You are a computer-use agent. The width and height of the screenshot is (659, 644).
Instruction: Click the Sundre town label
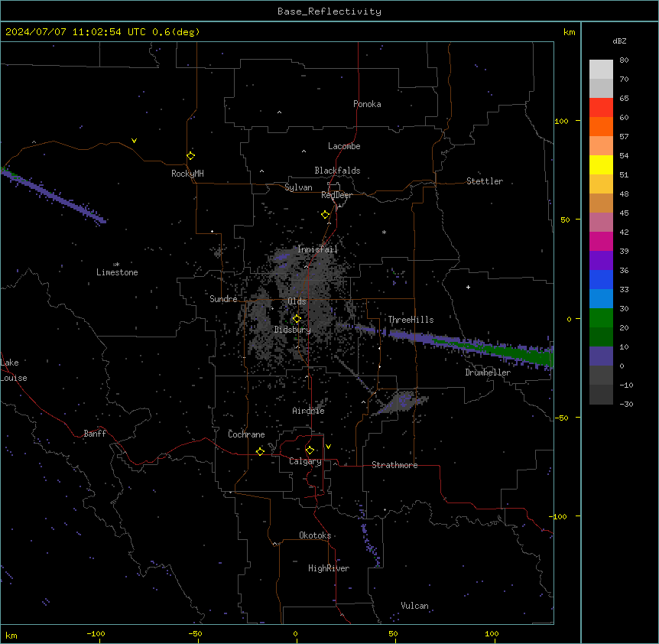(x=223, y=299)
